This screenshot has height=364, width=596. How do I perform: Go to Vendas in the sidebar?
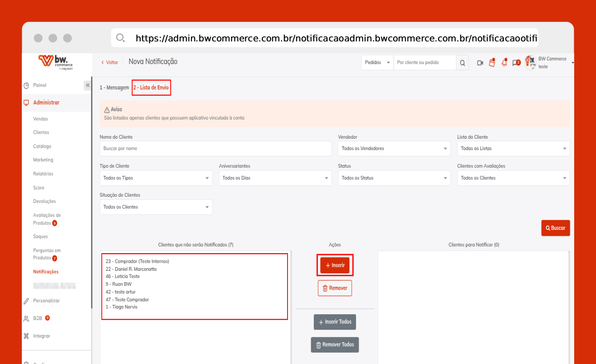[41, 119]
